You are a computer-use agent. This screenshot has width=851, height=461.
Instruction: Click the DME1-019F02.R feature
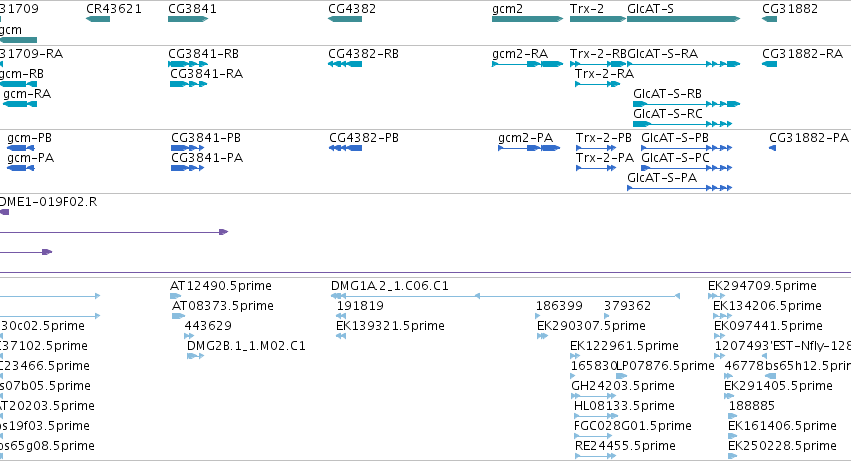click(4, 212)
